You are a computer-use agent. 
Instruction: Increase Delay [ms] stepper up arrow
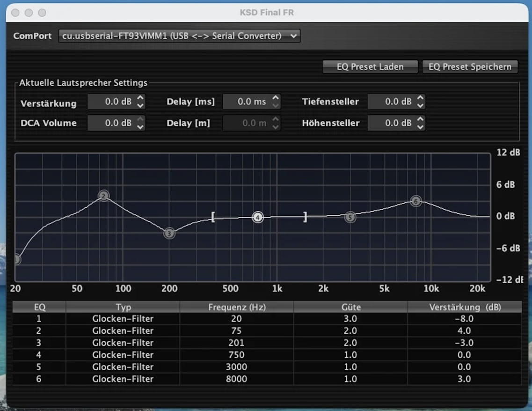(x=276, y=98)
